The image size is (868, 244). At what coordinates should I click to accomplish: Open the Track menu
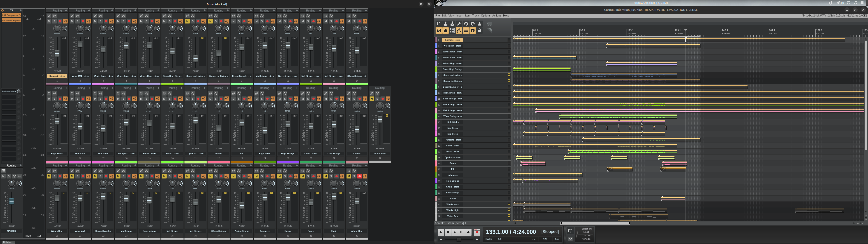pos(475,16)
